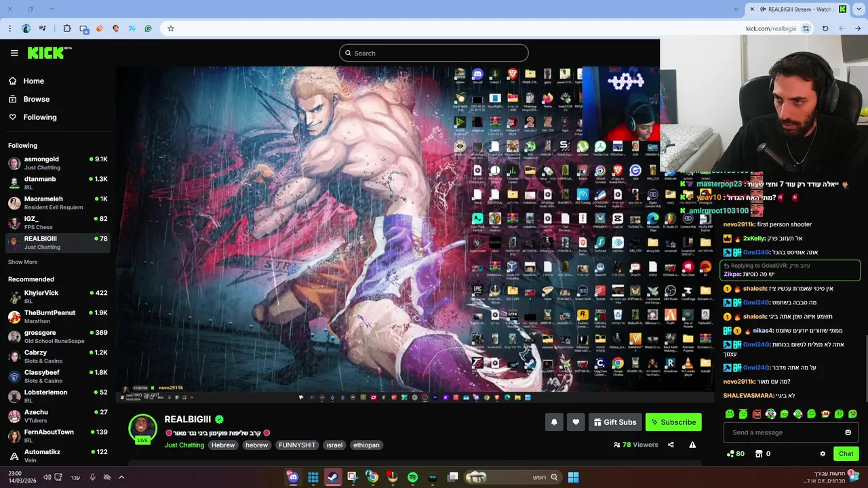Screen dimensions: 868x488
Task: Open the chat shop icon showing 0
Action: click(x=762, y=453)
